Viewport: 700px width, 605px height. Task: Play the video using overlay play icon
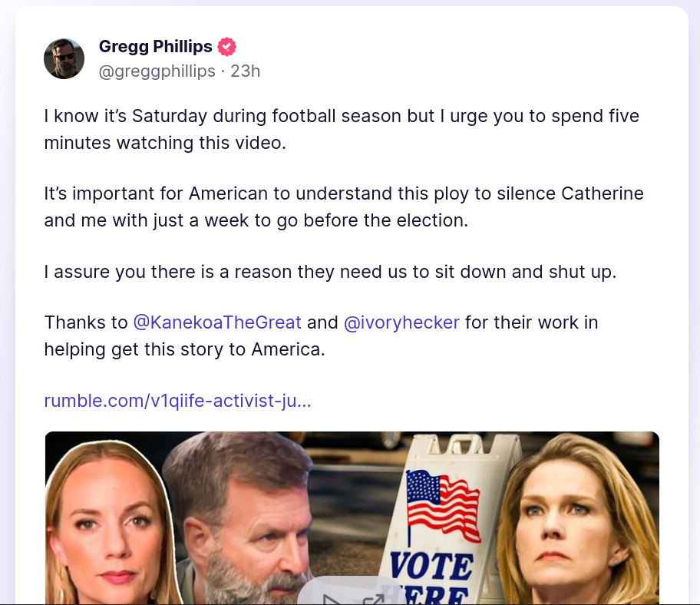point(332,599)
